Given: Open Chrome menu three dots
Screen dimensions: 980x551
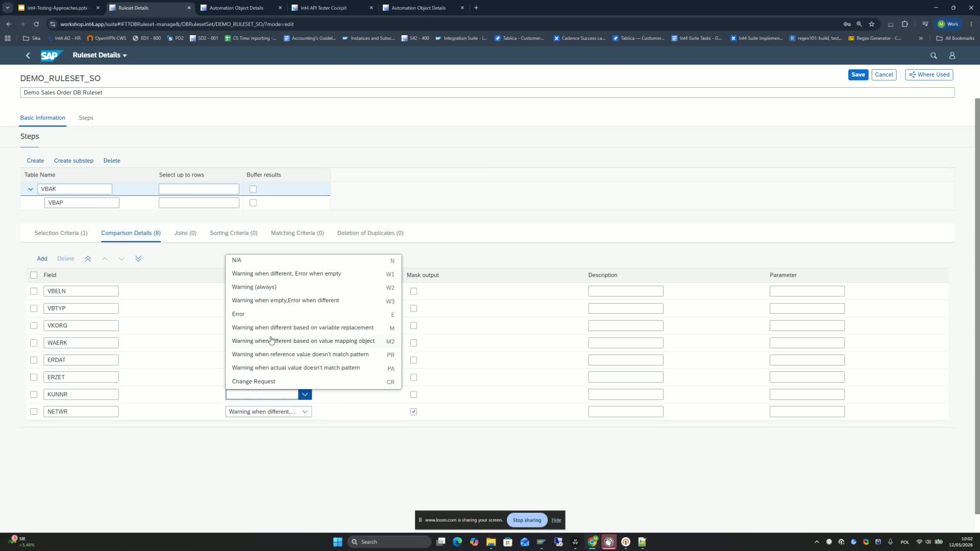Looking at the screenshot, I should [971, 24].
